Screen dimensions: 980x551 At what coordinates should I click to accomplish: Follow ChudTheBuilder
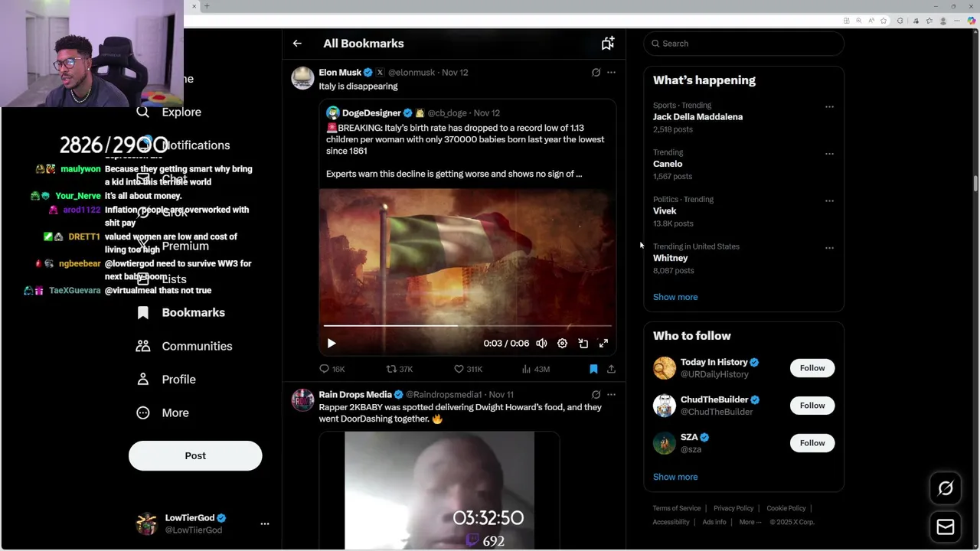(812, 406)
